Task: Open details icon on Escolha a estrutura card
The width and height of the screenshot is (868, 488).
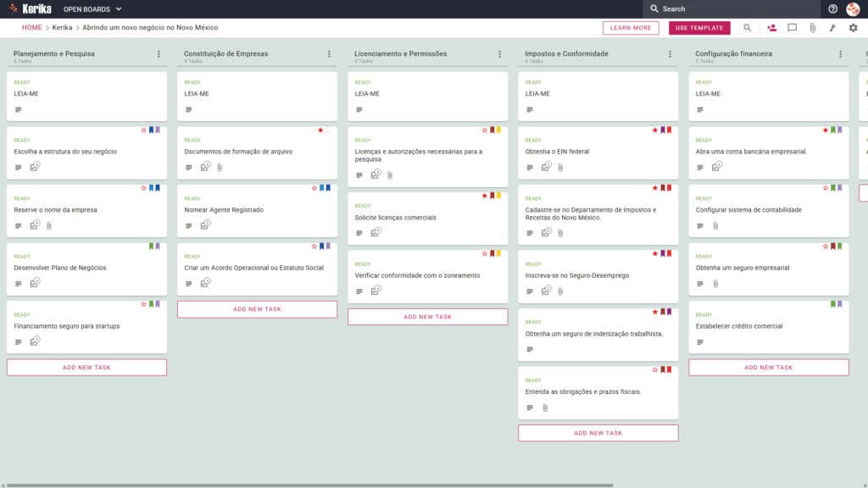Action: coord(19,168)
